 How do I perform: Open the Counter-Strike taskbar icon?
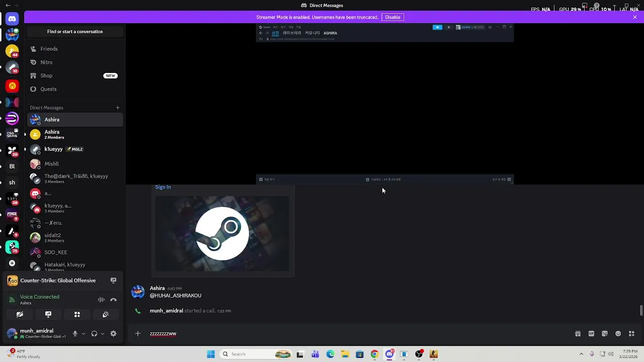[434, 354]
